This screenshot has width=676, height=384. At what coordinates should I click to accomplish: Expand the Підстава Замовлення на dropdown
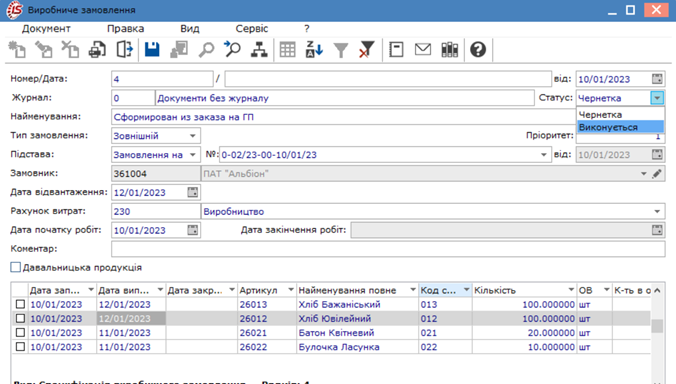pos(193,155)
